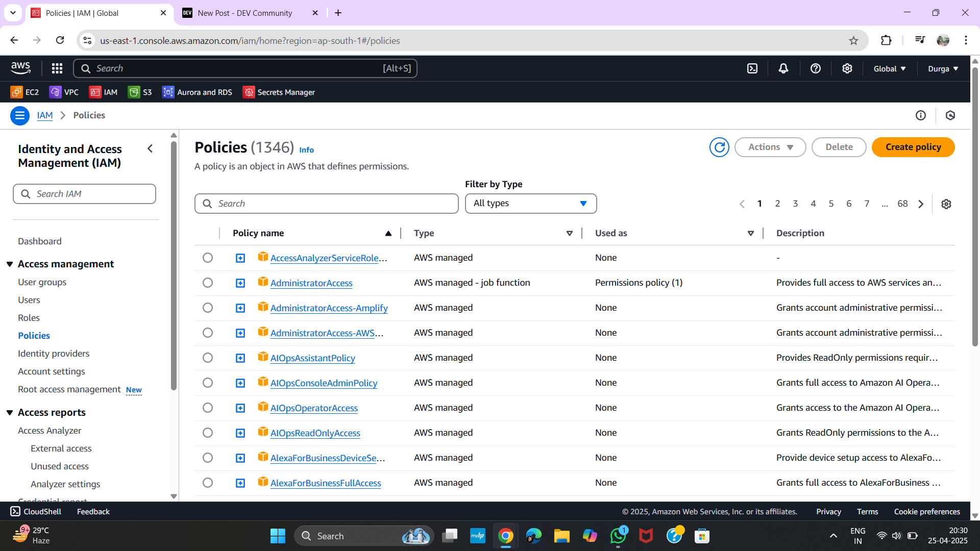Focus the policies Search field

click(327, 204)
